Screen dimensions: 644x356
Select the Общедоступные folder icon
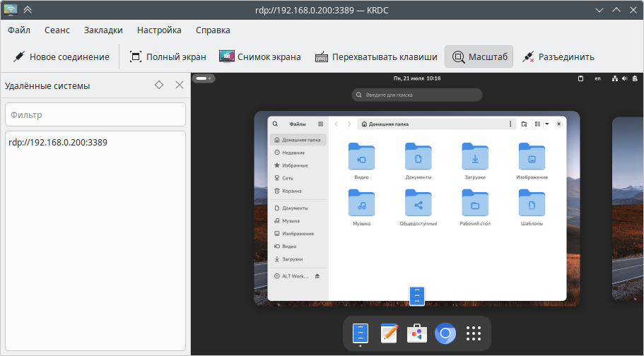(x=418, y=203)
